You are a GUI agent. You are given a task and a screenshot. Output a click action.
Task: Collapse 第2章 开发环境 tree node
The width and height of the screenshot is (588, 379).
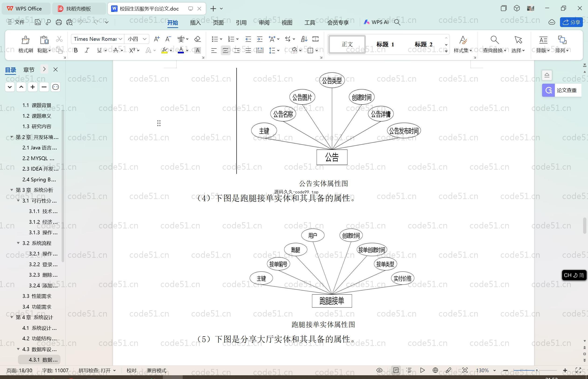click(12, 137)
